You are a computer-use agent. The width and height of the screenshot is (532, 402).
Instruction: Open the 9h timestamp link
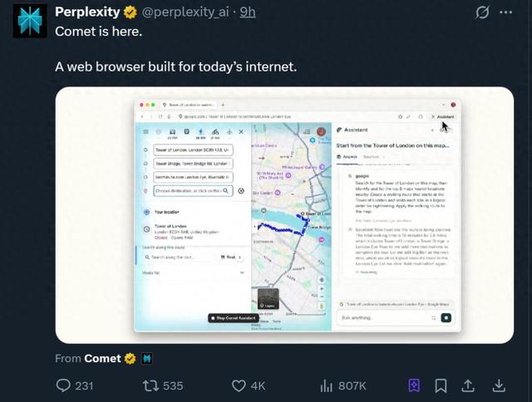(x=248, y=12)
